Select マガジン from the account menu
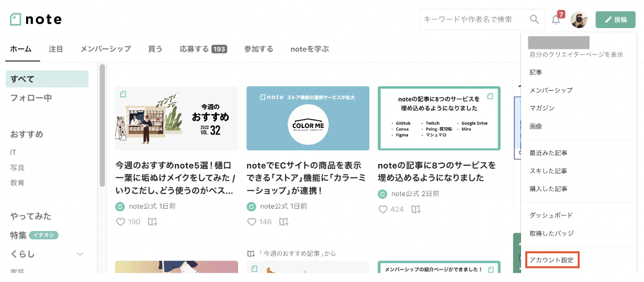Viewport: 644px width, 282px height. [x=542, y=108]
